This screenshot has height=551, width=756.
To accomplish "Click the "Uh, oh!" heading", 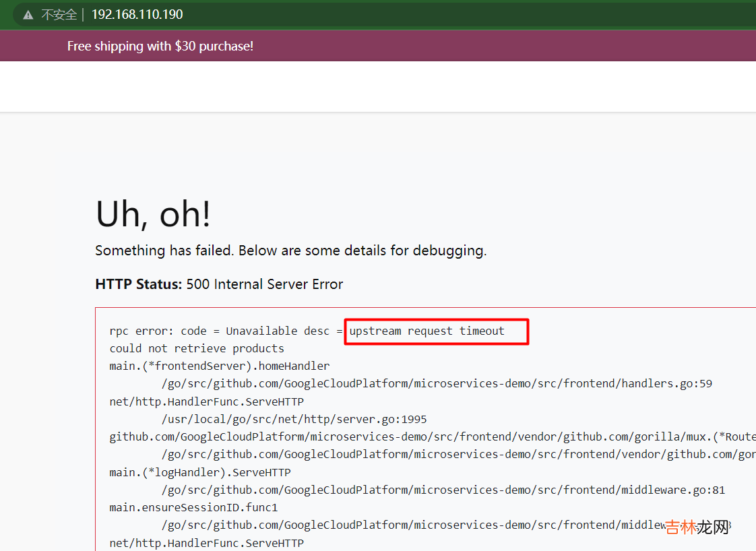I will pos(153,214).
